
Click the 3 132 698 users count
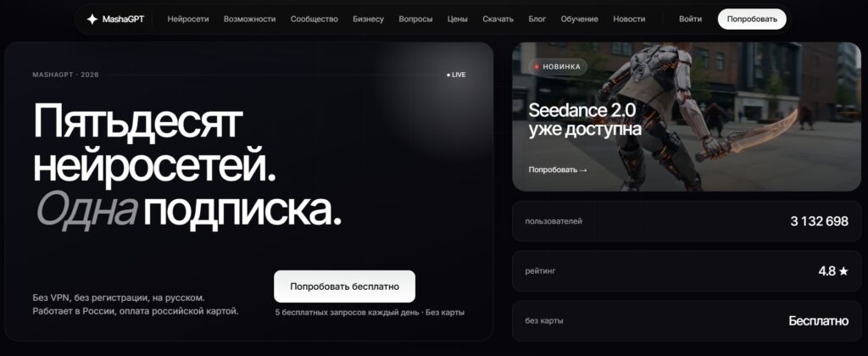point(820,221)
